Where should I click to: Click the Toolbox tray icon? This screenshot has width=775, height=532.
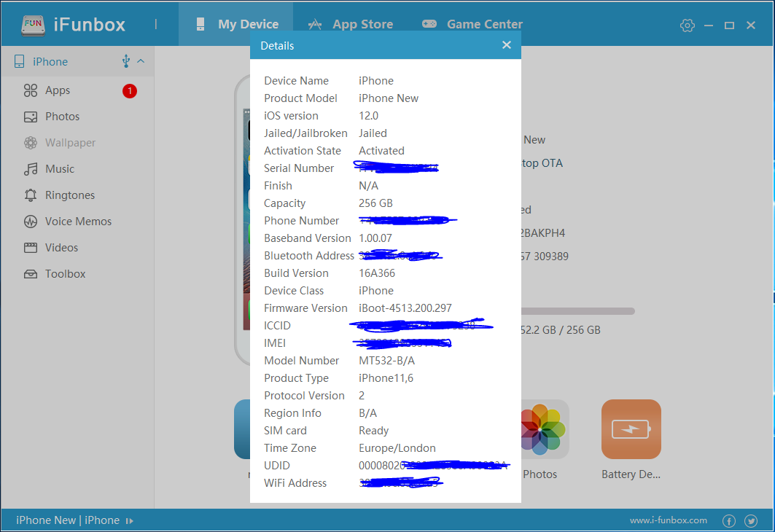click(x=31, y=274)
